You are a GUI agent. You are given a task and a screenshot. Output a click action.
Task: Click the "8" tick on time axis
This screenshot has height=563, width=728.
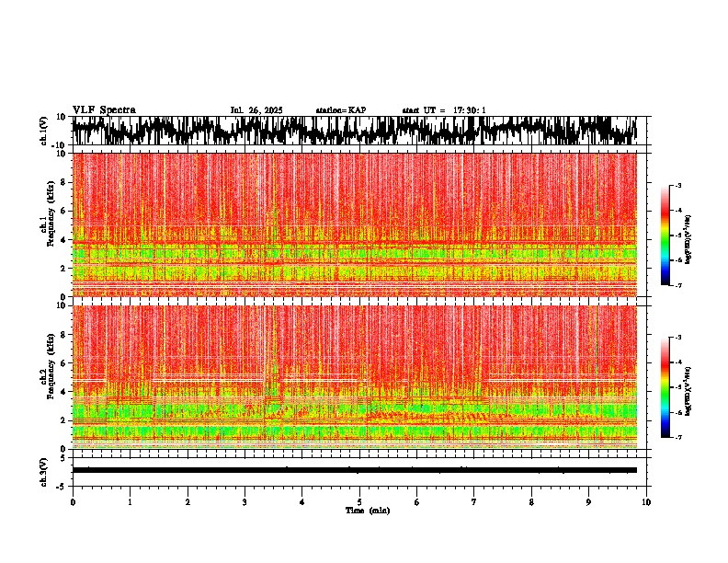[531, 502]
